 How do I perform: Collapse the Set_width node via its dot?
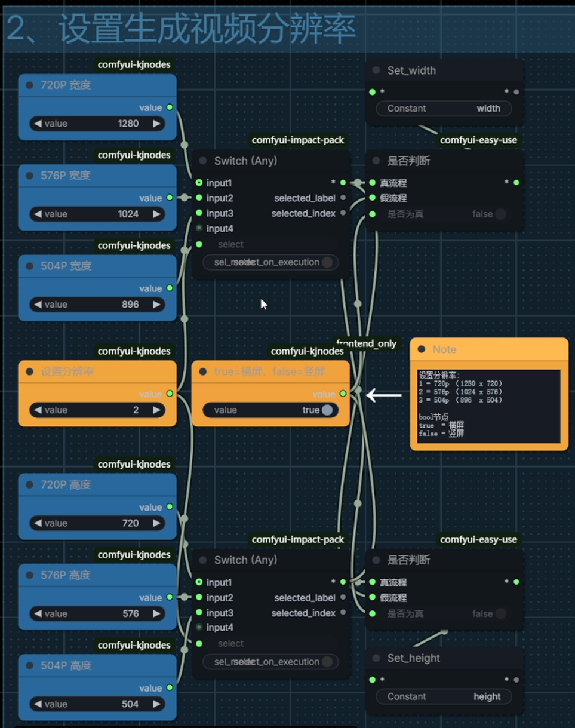coord(376,70)
